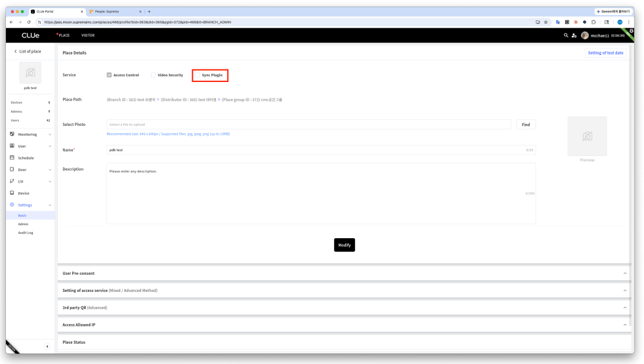
Task: Bookmark this page with the star icon
Action: pos(546,22)
